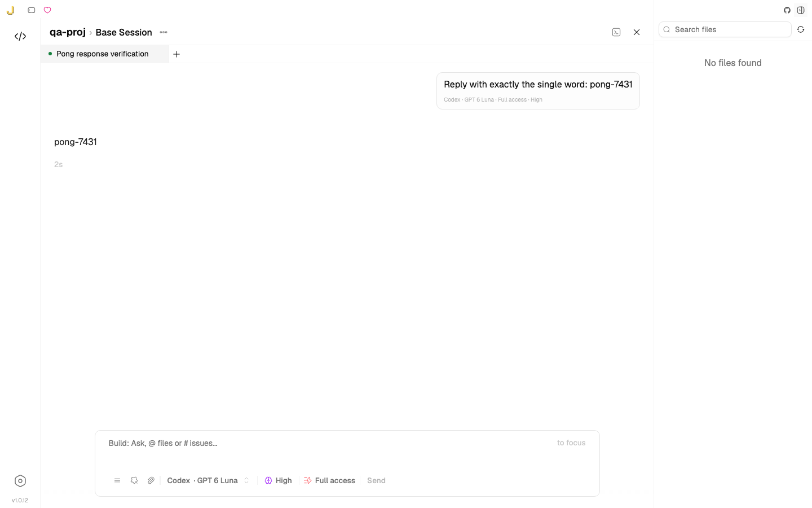
Task: Click the red lightning icon beside Full access
Action: (308, 480)
